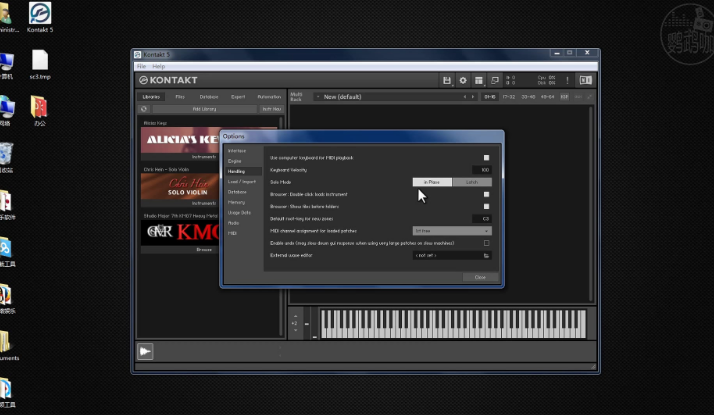The height and width of the screenshot is (415, 714).
Task: Click the KMC library banner
Action: [180, 233]
